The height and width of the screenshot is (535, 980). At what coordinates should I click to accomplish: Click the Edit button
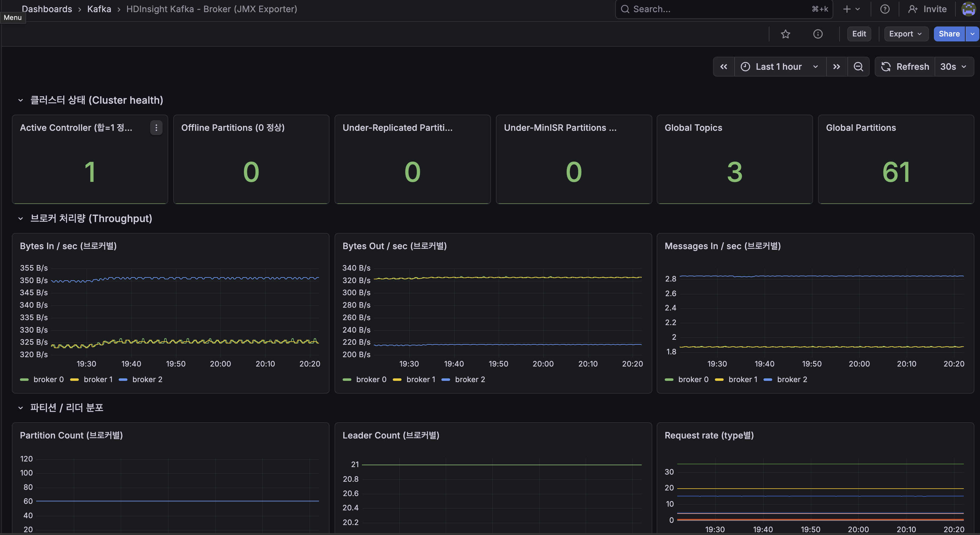(859, 34)
